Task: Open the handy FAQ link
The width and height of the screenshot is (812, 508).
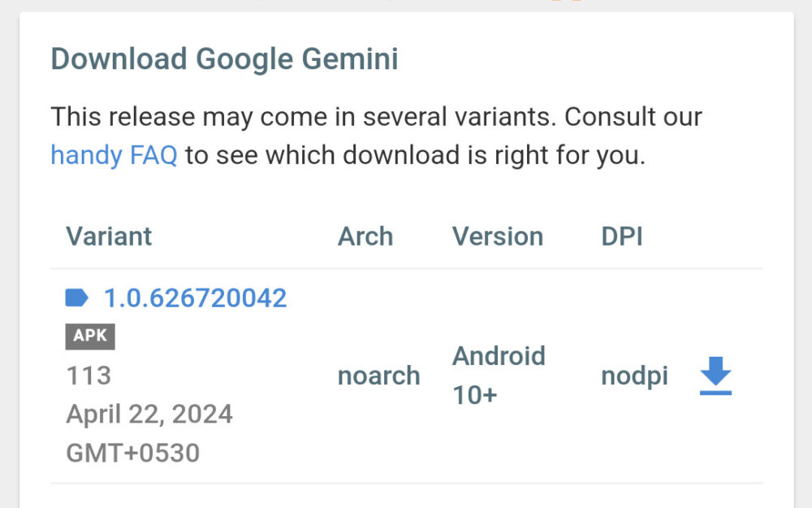Action: click(x=114, y=154)
